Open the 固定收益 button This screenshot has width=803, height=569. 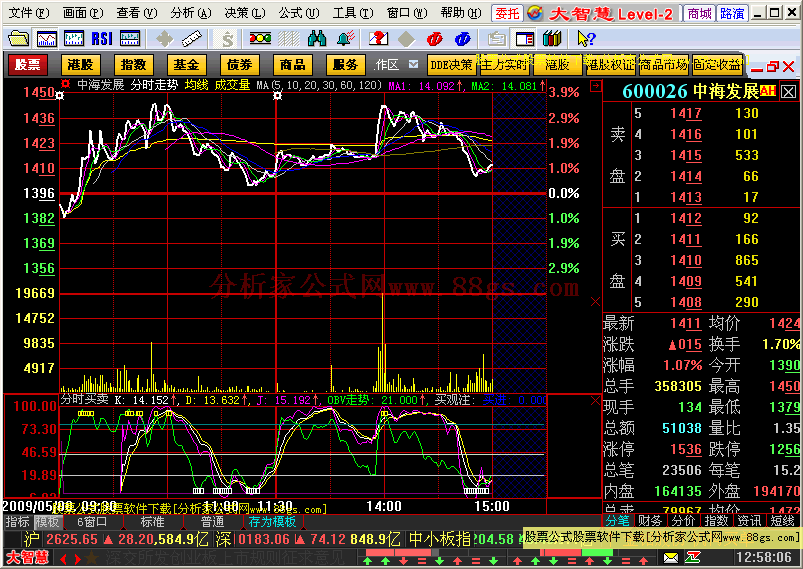pyautogui.click(x=717, y=65)
